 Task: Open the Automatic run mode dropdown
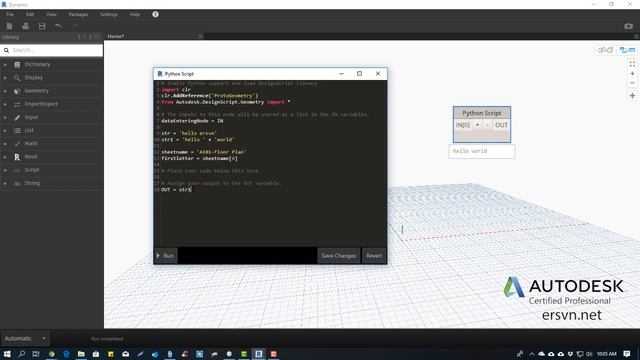tap(25, 338)
